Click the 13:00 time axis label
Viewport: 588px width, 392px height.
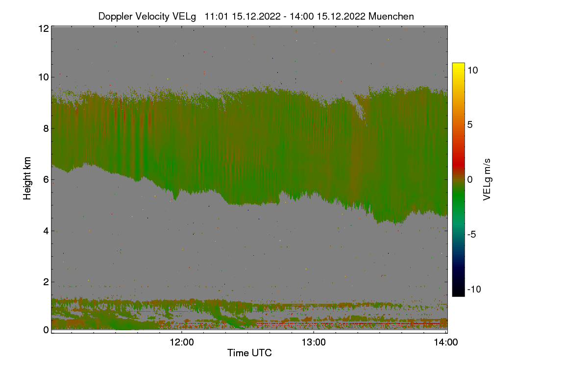pos(314,343)
